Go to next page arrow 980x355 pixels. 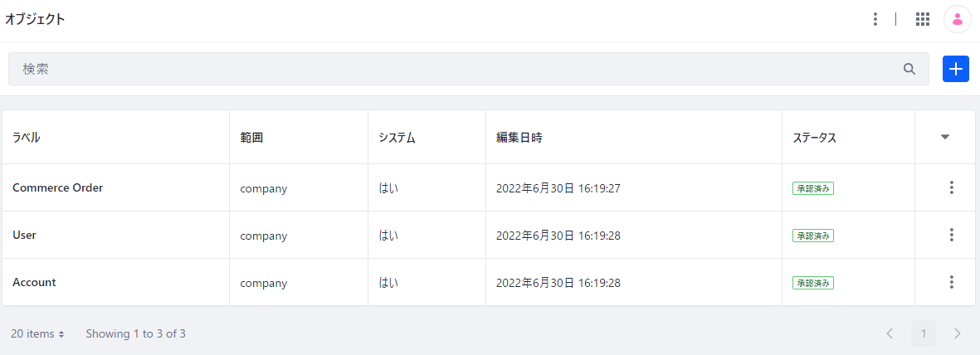point(957,333)
